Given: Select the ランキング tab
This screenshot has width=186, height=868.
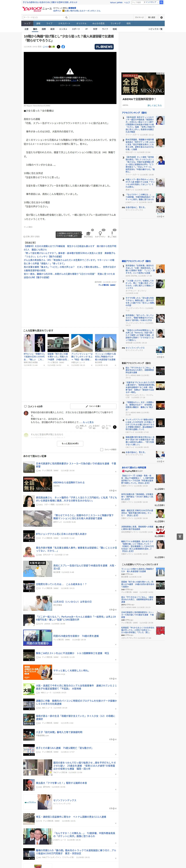Looking at the screenshot, I should pos(115,24).
